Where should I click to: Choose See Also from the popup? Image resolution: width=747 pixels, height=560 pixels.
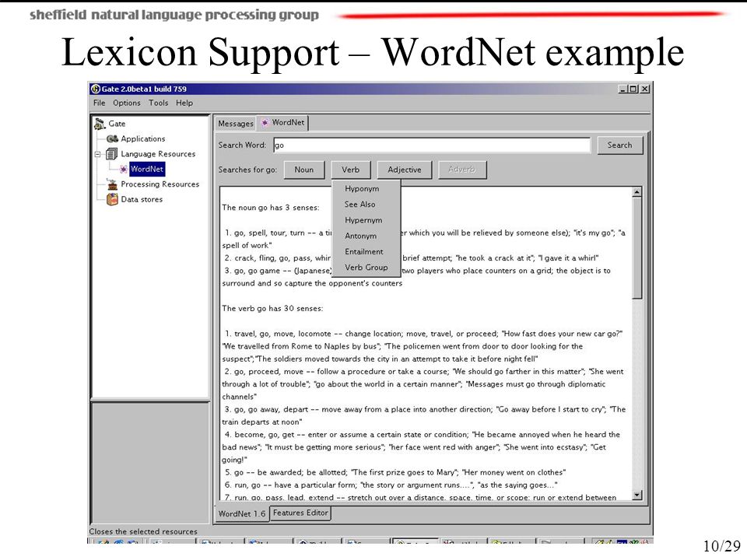[366, 205]
